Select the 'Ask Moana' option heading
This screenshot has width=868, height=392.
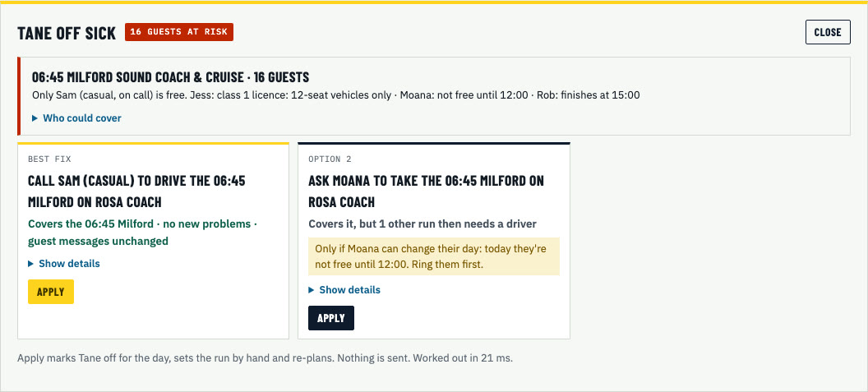[x=427, y=191]
